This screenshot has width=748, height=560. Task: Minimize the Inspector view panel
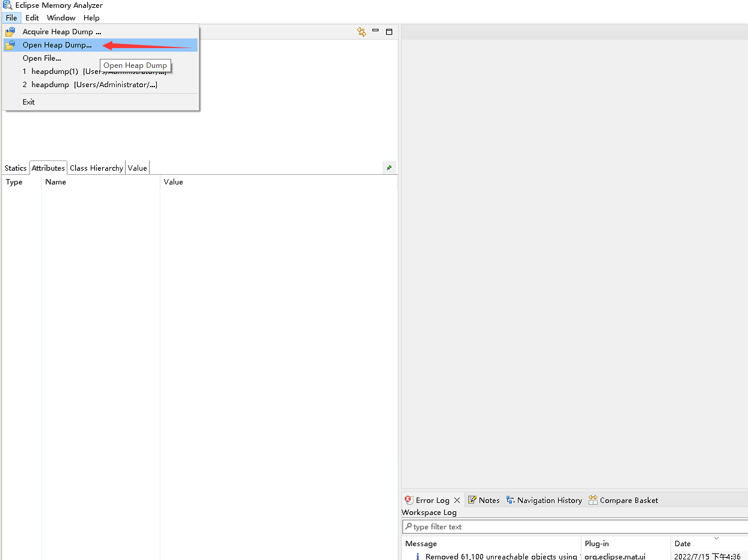(376, 31)
